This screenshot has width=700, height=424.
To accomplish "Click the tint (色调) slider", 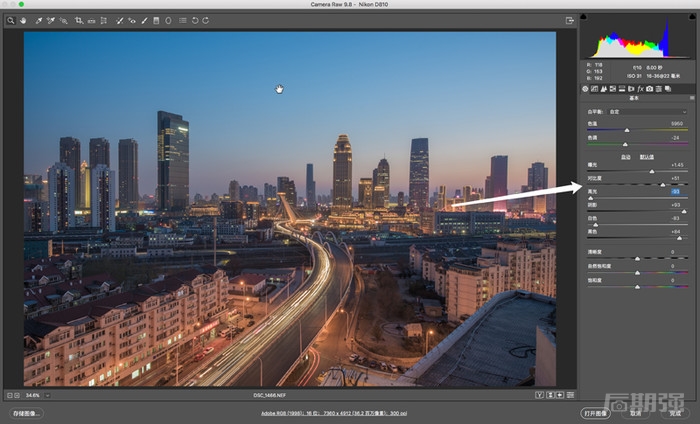I will [637, 144].
